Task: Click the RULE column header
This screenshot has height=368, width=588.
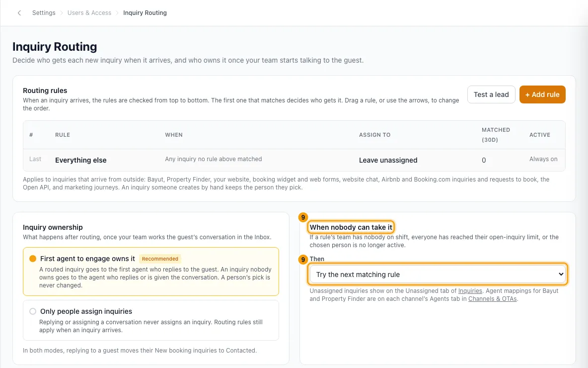Action: 63,135
